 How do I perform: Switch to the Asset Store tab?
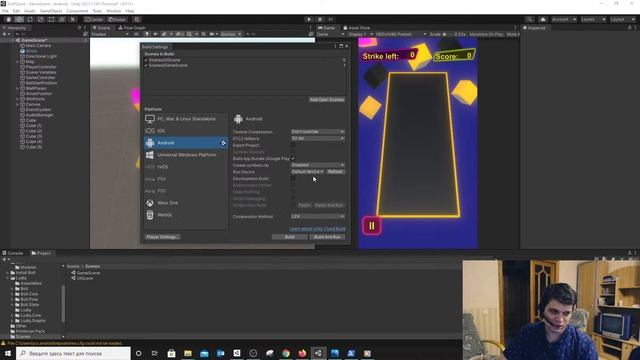coord(356,28)
